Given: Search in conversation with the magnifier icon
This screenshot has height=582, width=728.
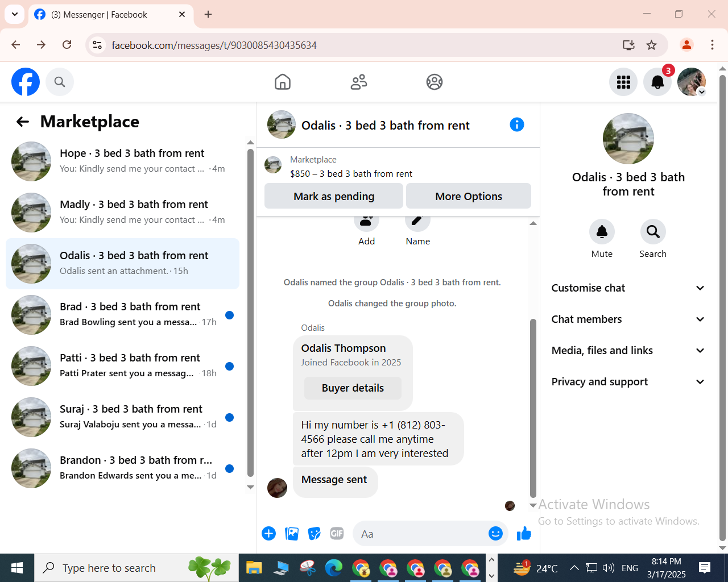Looking at the screenshot, I should 653,232.
